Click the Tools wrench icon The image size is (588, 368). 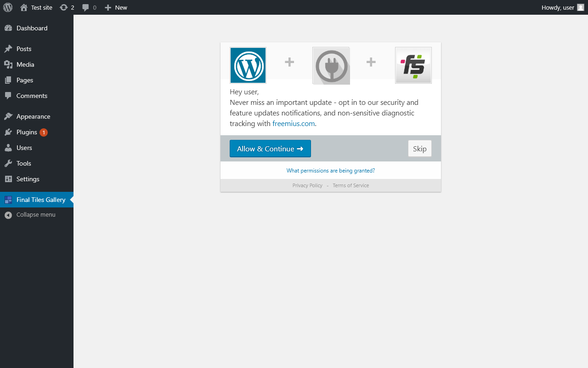(8, 163)
